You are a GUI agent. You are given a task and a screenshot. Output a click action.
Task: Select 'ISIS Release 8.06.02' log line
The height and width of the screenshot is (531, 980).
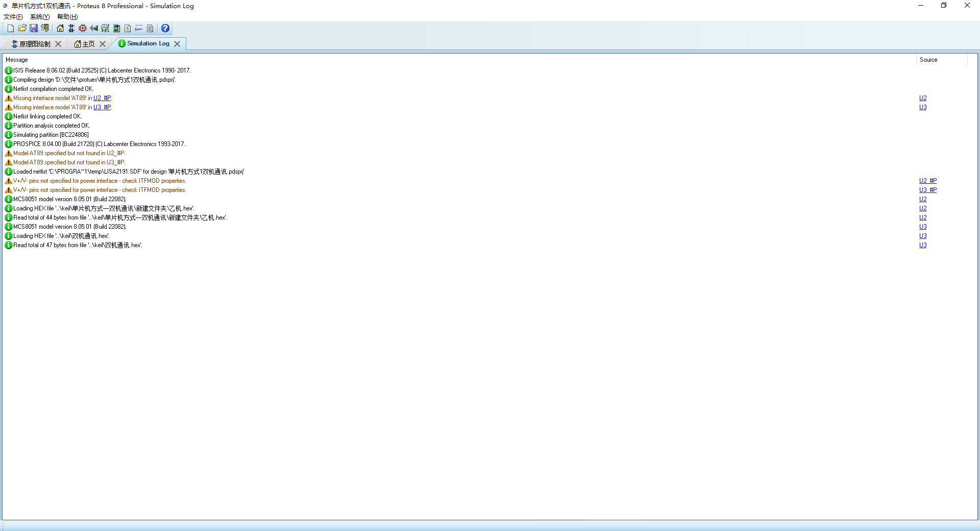tap(102, 70)
